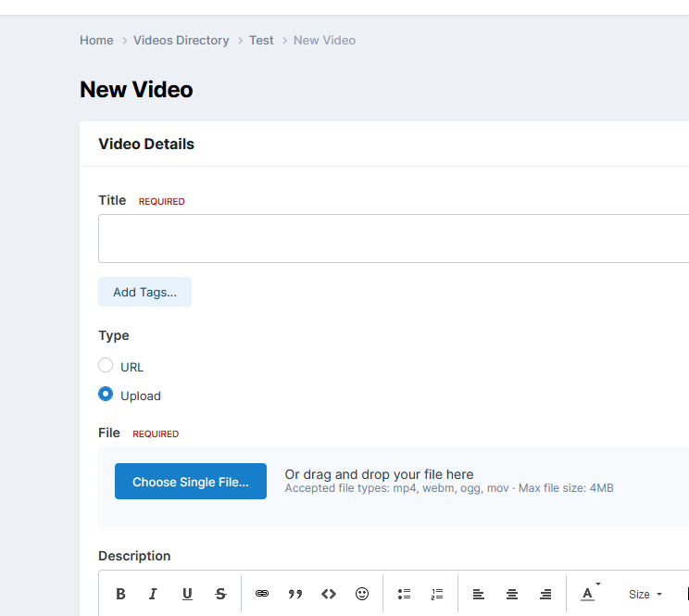Align text to the right
The height and width of the screenshot is (616, 689).
tap(545, 594)
